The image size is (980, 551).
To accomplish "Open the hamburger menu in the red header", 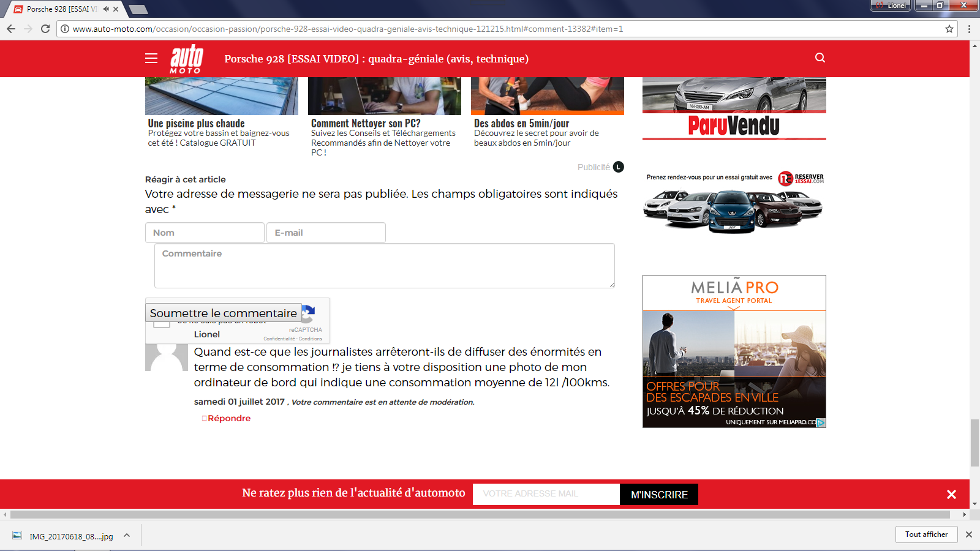I will 151,58.
